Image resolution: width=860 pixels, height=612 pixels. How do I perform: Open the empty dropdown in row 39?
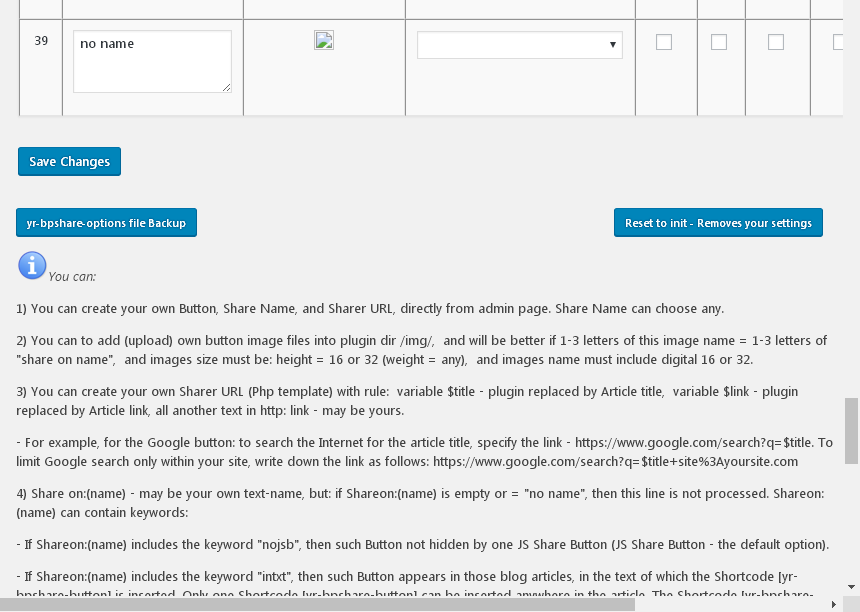(520, 45)
